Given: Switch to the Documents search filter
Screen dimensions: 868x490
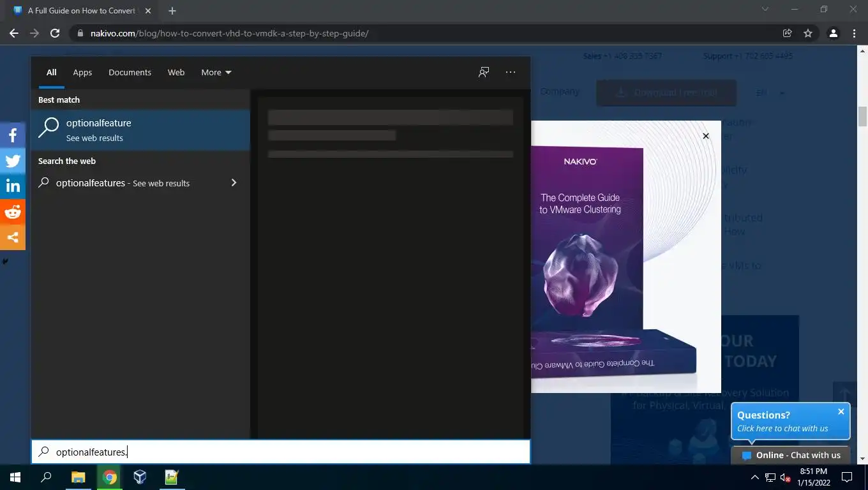Looking at the screenshot, I should (130, 72).
